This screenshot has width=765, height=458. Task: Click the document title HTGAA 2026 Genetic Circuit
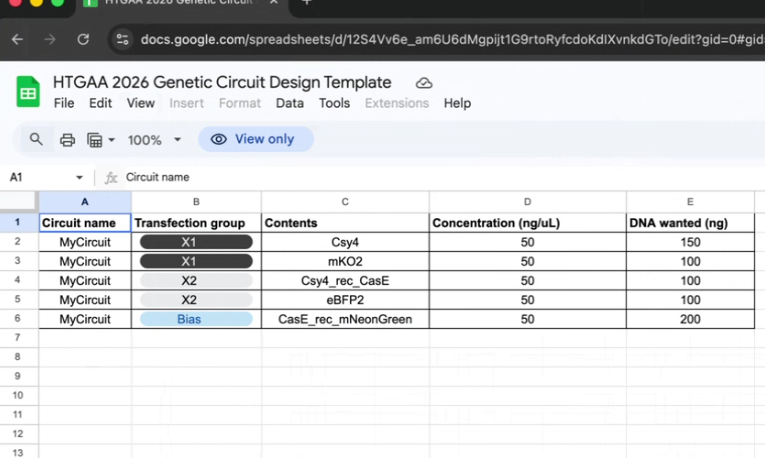pos(222,82)
